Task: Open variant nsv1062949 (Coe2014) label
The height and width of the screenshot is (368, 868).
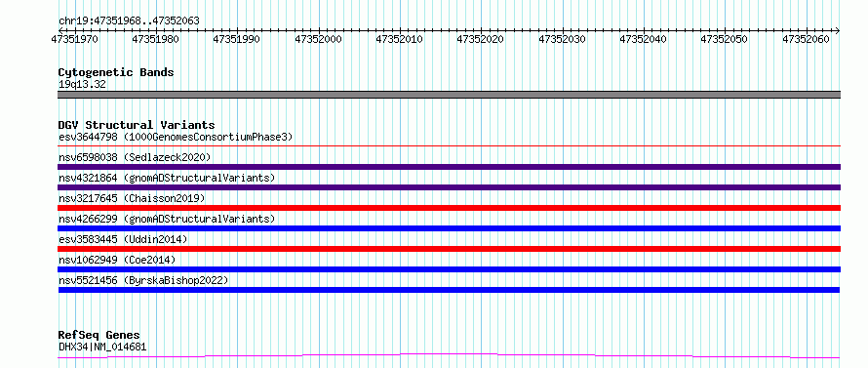Action: click(117, 260)
